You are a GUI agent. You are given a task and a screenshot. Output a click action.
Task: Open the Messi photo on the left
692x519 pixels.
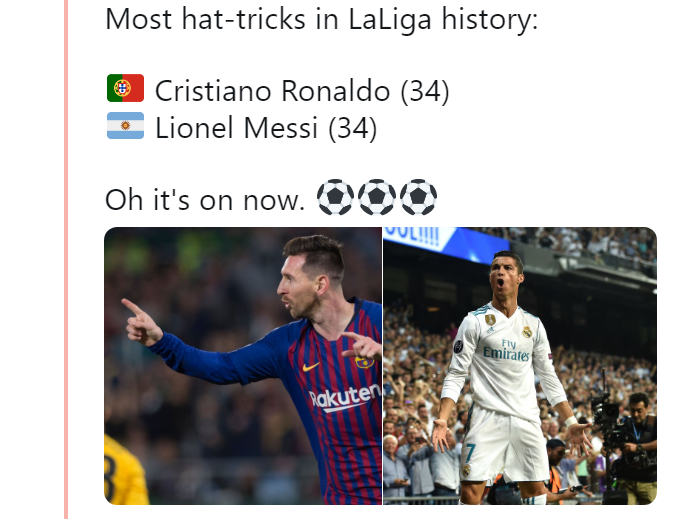click(x=243, y=366)
